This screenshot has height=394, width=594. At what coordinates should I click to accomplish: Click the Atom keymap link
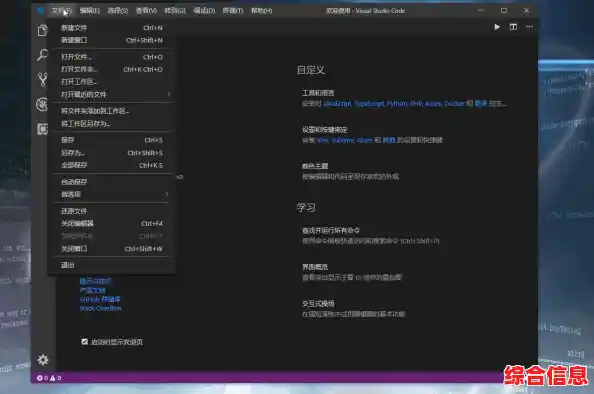364,140
